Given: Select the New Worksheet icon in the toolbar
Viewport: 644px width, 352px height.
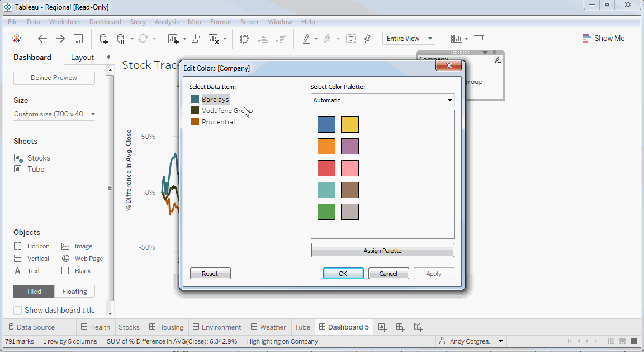Looking at the screenshot, I should click(x=173, y=39).
